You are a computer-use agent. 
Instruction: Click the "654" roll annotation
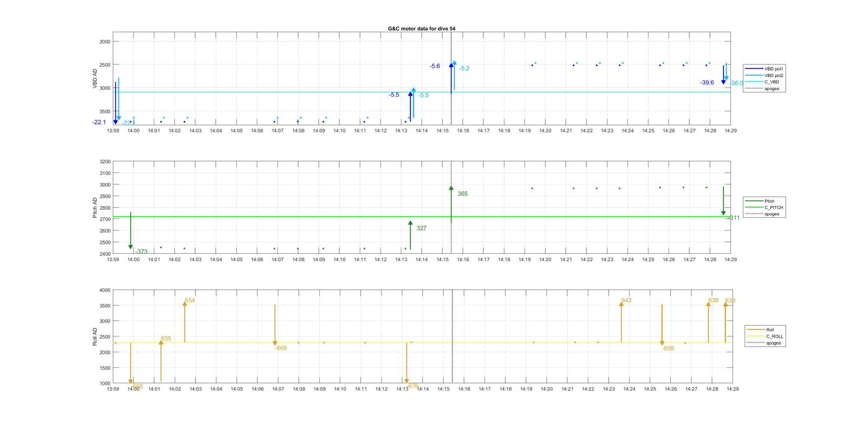[x=190, y=300]
